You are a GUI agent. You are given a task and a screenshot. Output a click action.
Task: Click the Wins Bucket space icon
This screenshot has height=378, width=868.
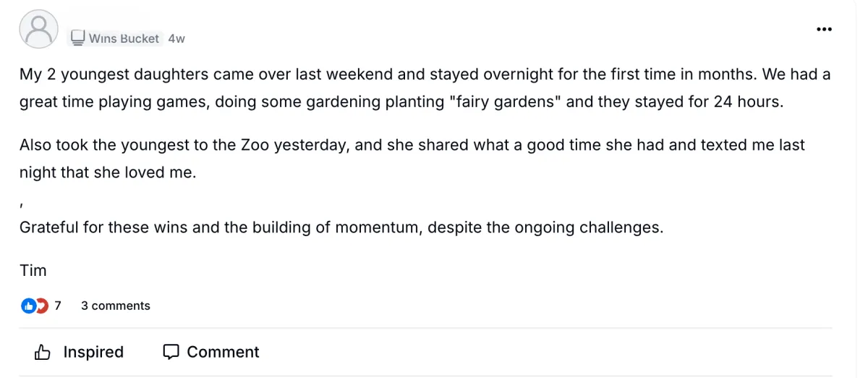coord(78,37)
